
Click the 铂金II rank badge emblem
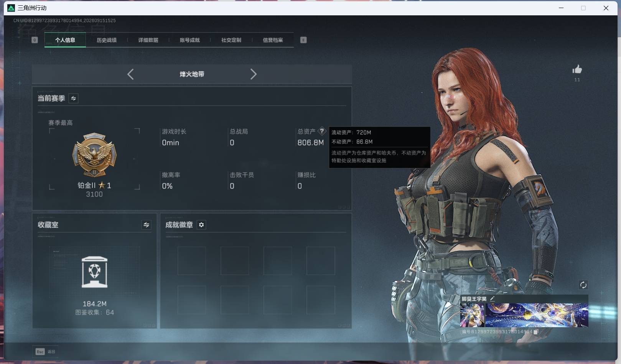pyautogui.click(x=94, y=155)
